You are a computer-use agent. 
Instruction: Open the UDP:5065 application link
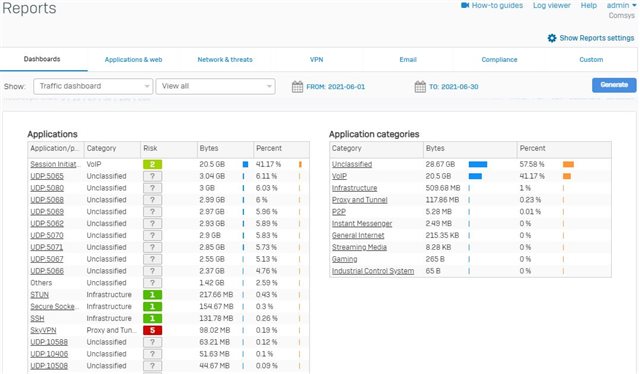point(47,176)
